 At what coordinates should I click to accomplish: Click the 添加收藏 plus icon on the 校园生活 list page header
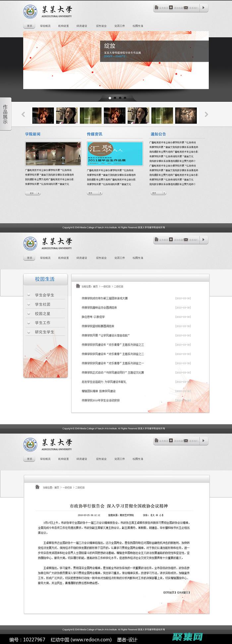click(x=171, y=239)
